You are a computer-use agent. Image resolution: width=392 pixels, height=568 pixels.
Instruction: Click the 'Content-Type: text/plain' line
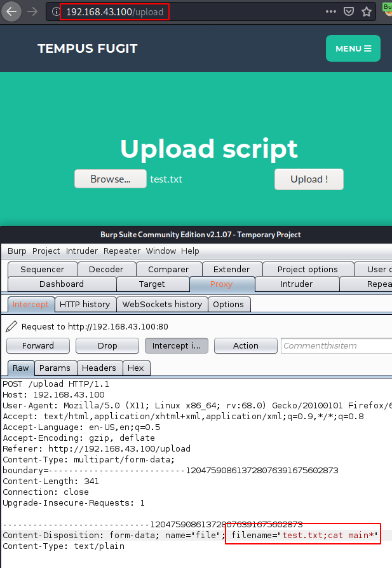point(64,546)
